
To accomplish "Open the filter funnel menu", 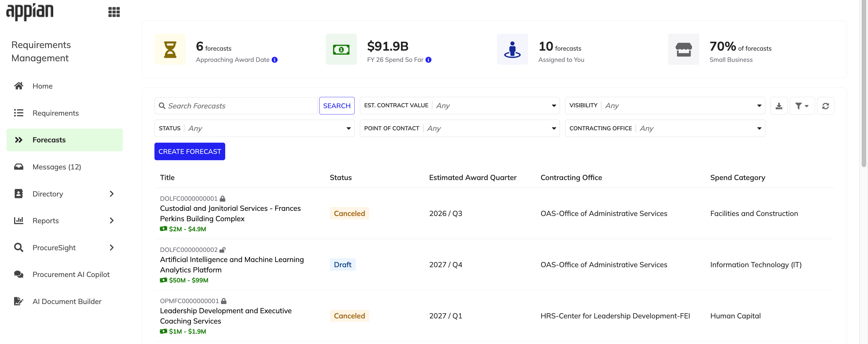I will pos(802,106).
